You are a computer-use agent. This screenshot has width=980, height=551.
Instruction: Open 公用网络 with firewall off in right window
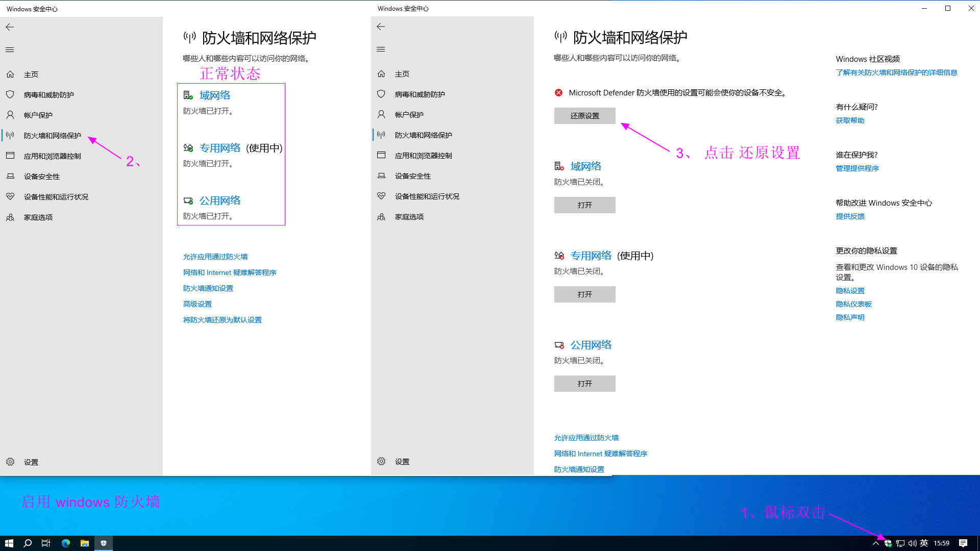(x=591, y=345)
